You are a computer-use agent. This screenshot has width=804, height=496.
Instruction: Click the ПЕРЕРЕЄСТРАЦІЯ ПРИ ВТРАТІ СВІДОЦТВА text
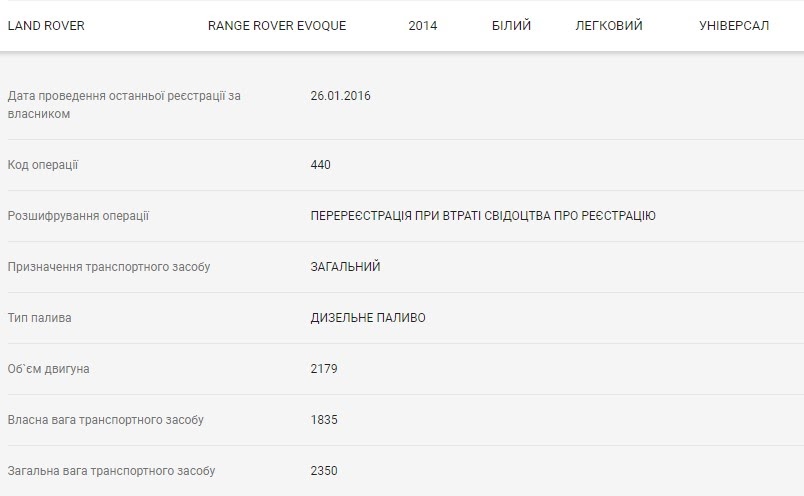tap(483, 216)
